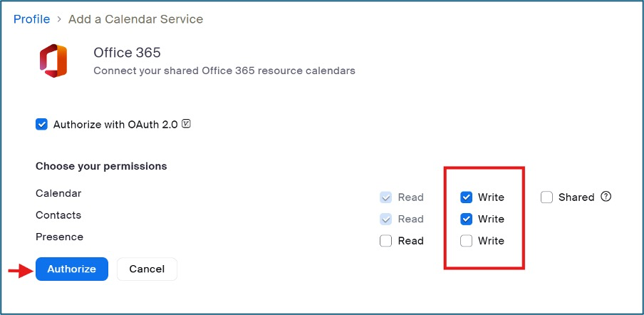Click the Office 365 title text
Viewport: 644px width, 315px height.
tap(128, 53)
